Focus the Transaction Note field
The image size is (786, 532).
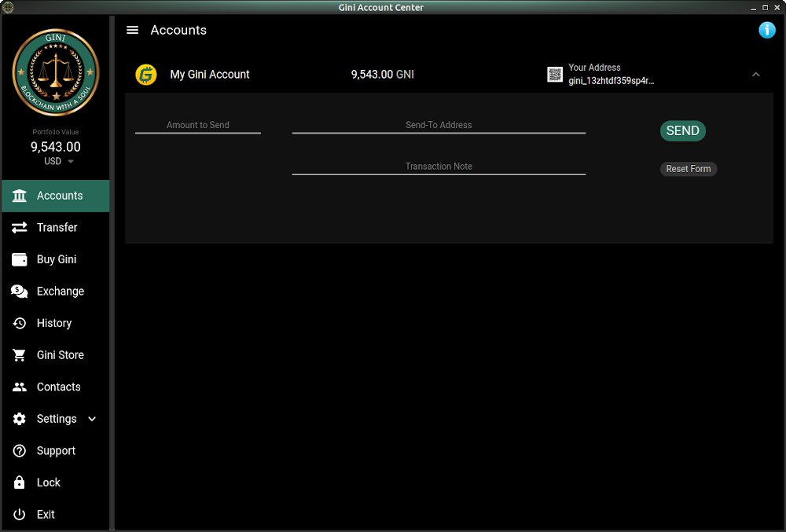pyautogui.click(x=439, y=167)
